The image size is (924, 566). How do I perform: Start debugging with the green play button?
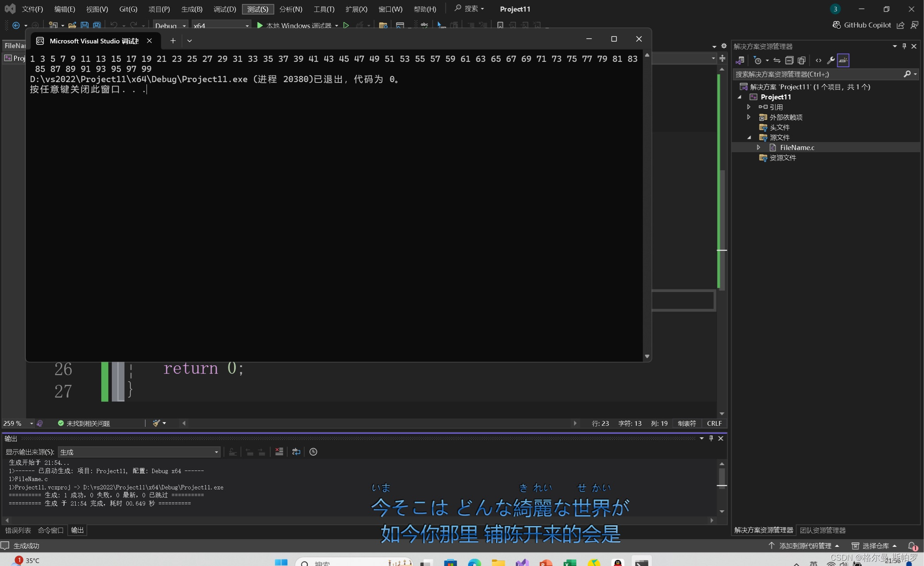260,26
